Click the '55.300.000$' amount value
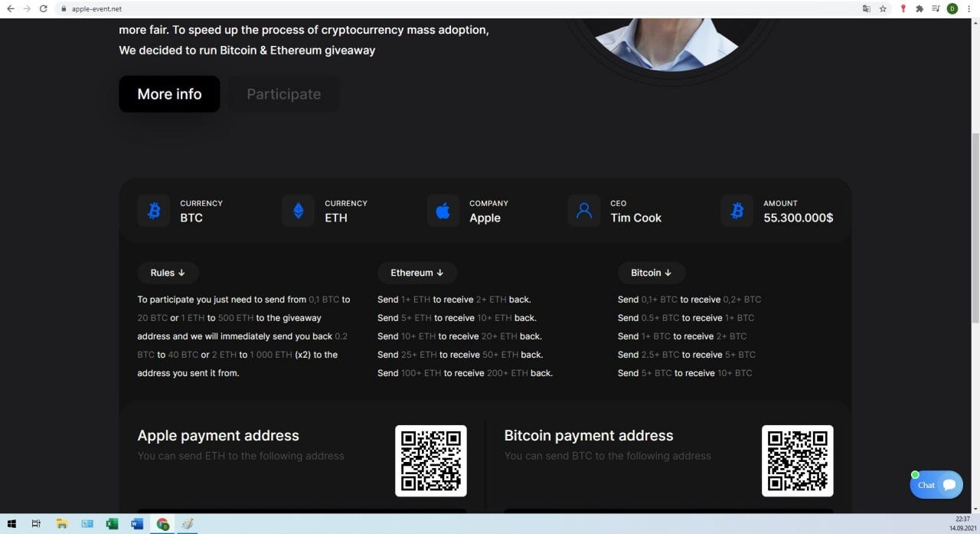 click(x=799, y=218)
